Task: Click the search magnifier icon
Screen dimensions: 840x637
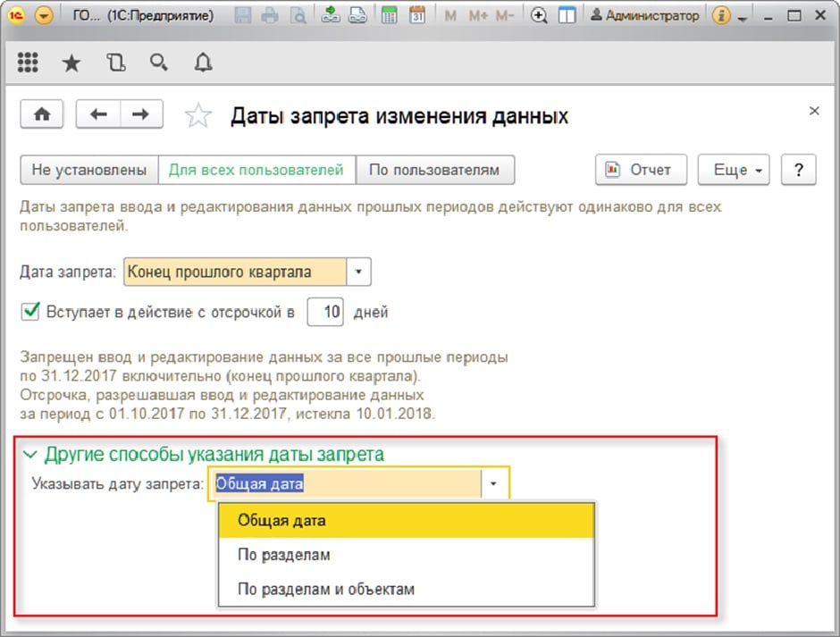Action: coord(159,63)
